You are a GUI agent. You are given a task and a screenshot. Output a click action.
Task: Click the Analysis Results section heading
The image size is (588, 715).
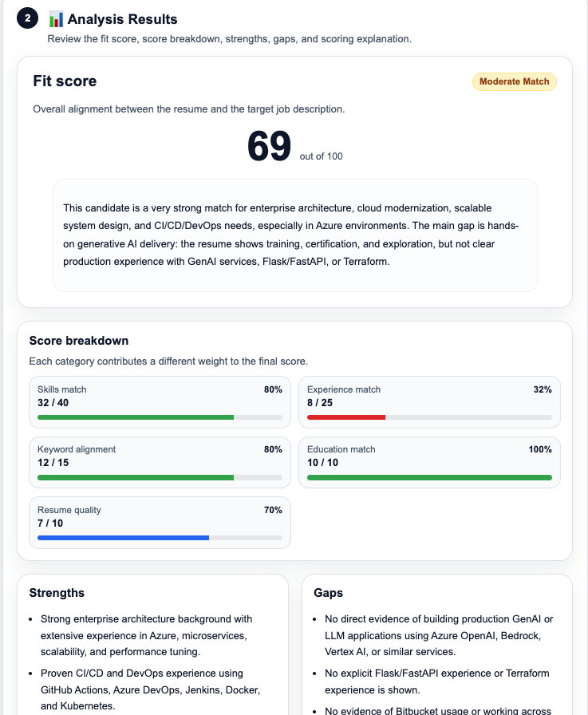click(x=123, y=19)
